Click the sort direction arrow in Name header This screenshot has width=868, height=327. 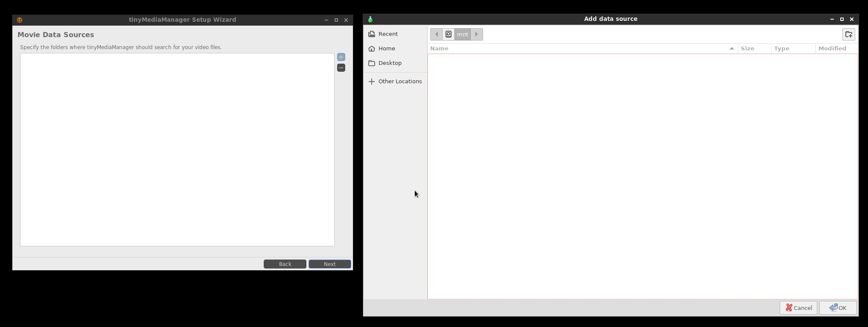(731, 49)
